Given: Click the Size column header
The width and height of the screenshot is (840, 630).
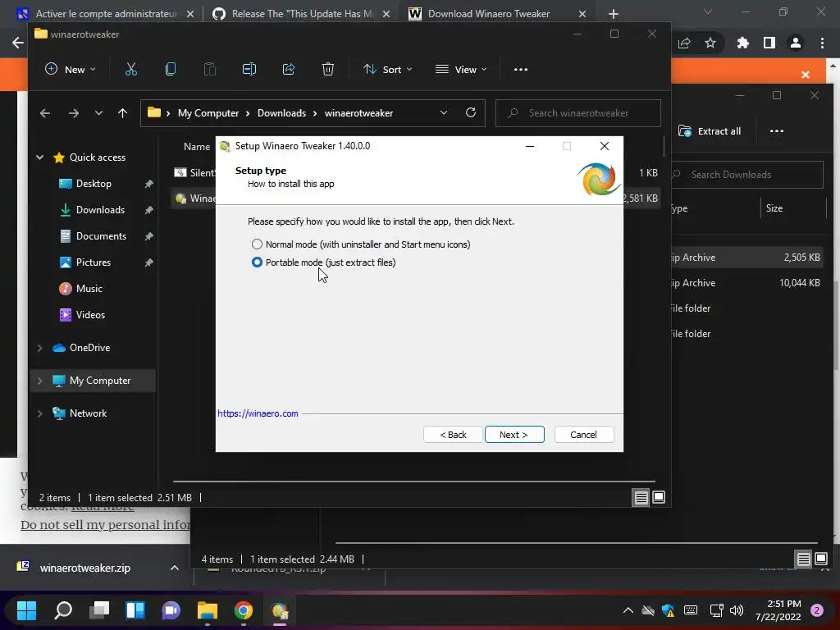Looking at the screenshot, I should click(x=774, y=208).
